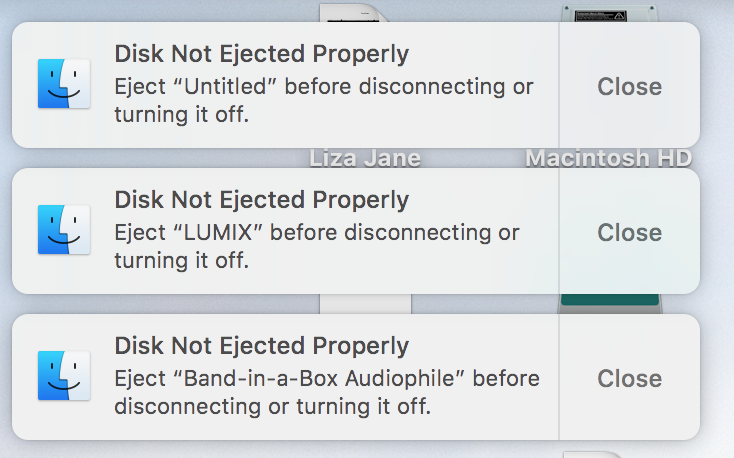734x458 pixels.
Task: Click 'turning it off.' line in LUMIX notification
Action: 181,261
